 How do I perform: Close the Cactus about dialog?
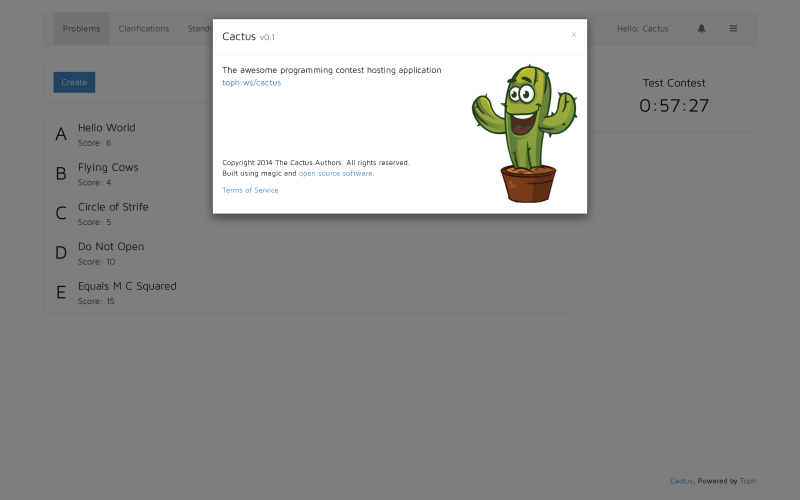(573, 35)
